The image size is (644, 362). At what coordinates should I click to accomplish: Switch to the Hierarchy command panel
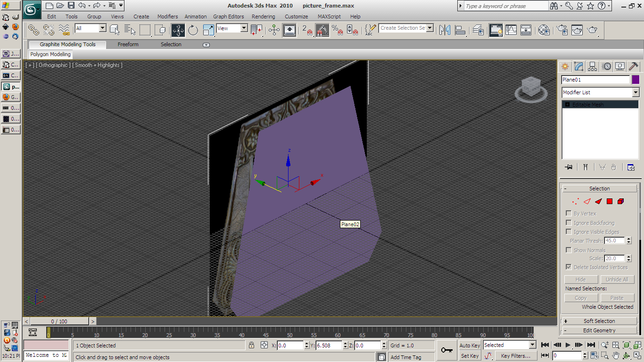[x=593, y=66]
